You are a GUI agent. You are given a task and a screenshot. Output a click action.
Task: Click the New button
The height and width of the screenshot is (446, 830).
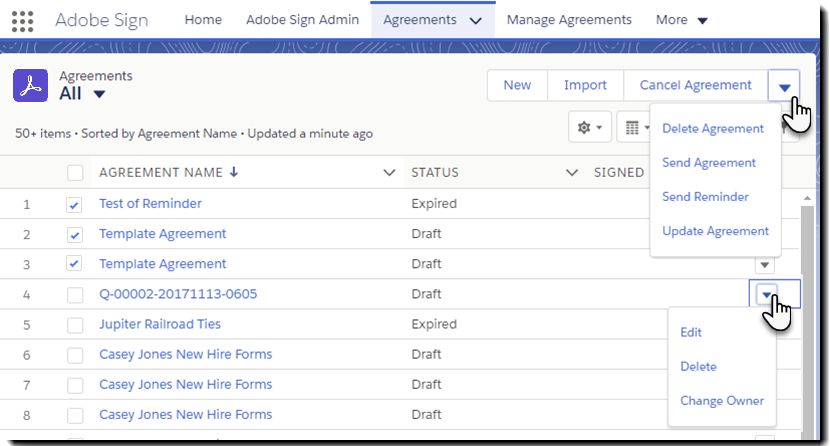[x=517, y=85]
